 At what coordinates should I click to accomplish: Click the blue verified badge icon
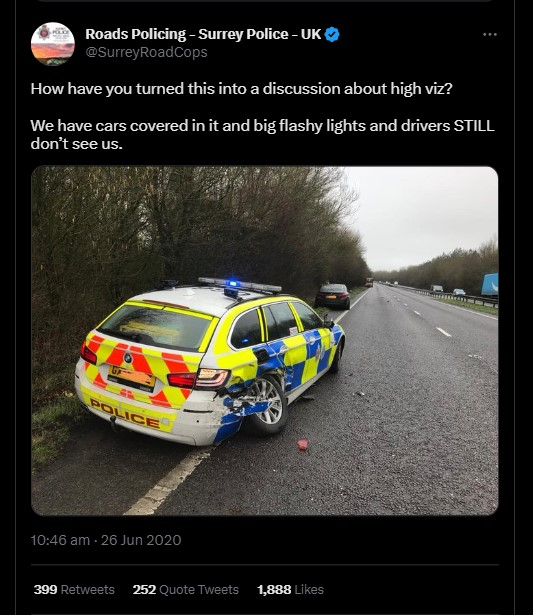[x=333, y=35]
